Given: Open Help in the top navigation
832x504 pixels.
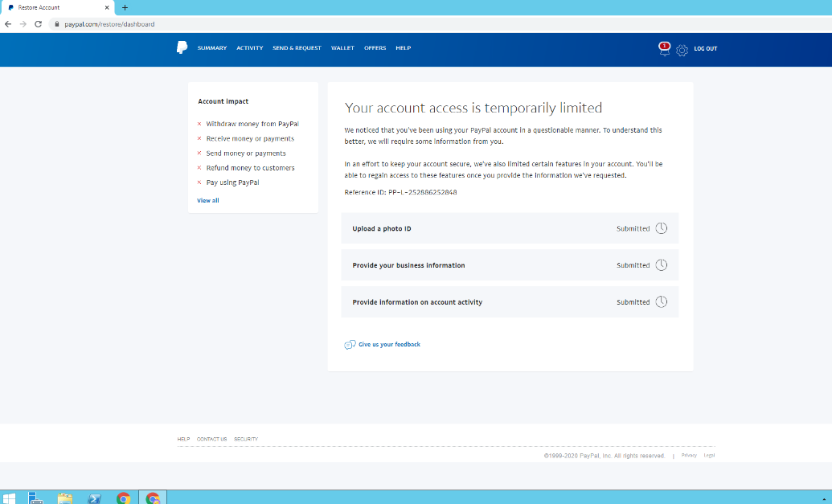Looking at the screenshot, I should click(x=404, y=47).
